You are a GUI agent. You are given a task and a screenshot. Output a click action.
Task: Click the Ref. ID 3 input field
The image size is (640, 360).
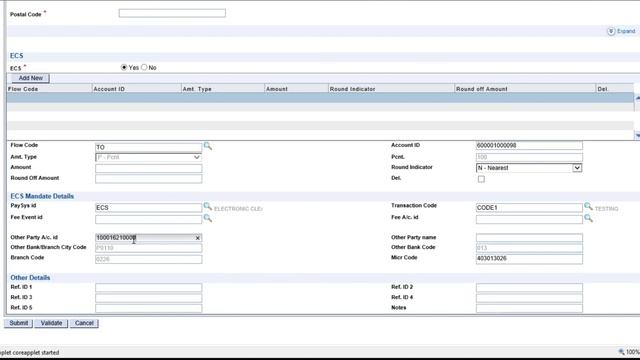[x=149, y=298]
